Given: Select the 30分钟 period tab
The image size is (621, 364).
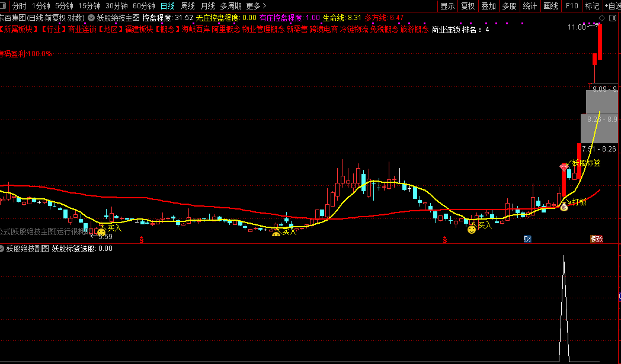Looking at the screenshot, I should coord(116,6).
